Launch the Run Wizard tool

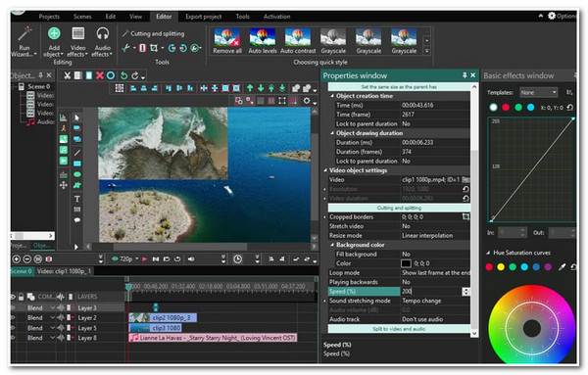24,41
